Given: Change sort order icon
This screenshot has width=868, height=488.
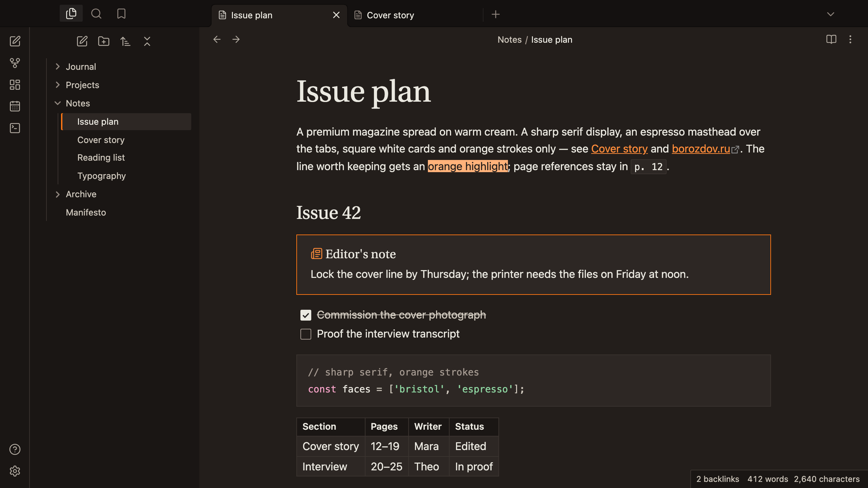Looking at the screenshot, I should click(x=125, y=41).
